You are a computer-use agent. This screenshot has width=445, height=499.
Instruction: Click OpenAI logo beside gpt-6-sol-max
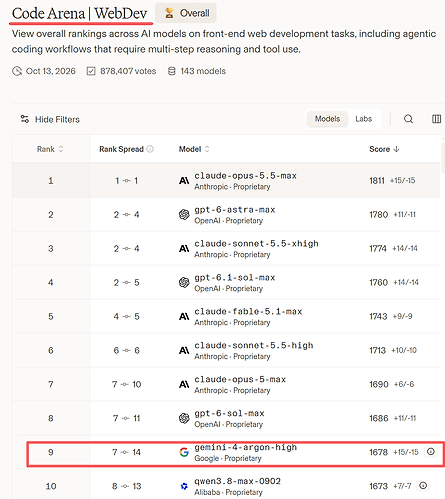click(184, 418)
